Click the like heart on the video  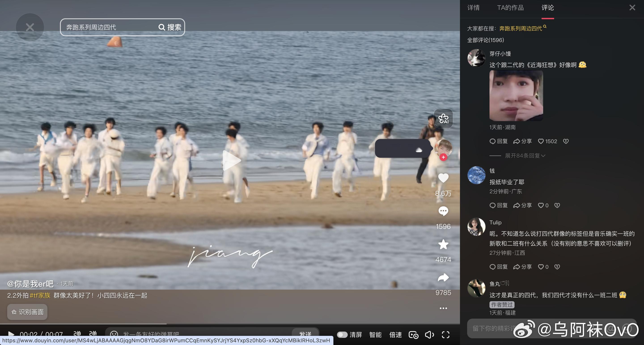click(x=443, y=178)
